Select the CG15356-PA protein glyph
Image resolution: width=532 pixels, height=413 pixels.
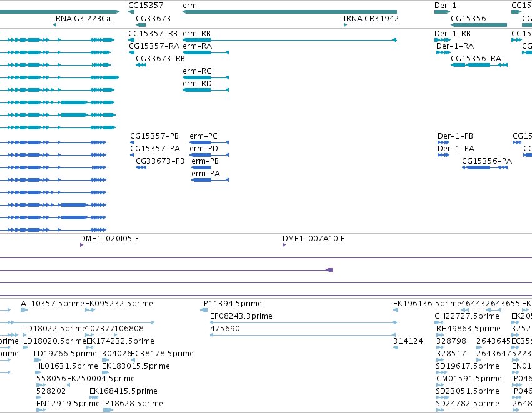(x=485, y=167)
